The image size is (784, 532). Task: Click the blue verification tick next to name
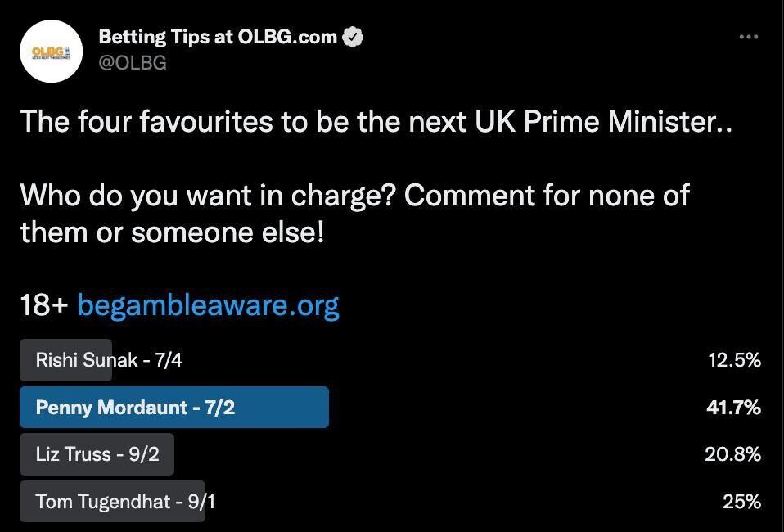(x=353, y=36)
